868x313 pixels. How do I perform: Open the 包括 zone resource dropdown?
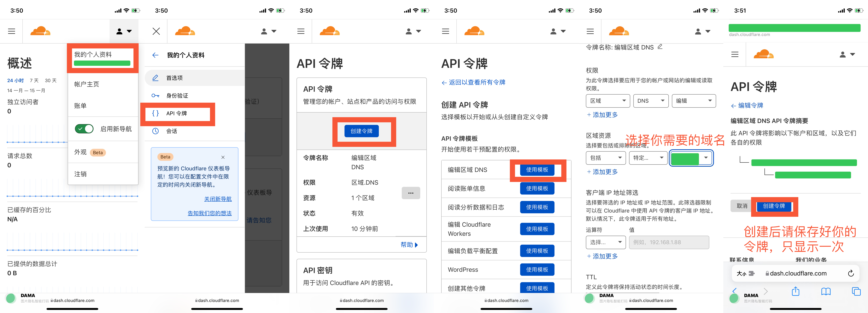click(606, 158)
